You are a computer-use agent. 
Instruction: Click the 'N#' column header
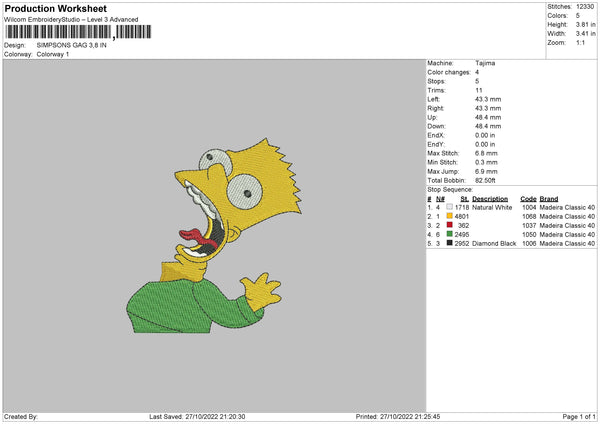tap(440, 199)
